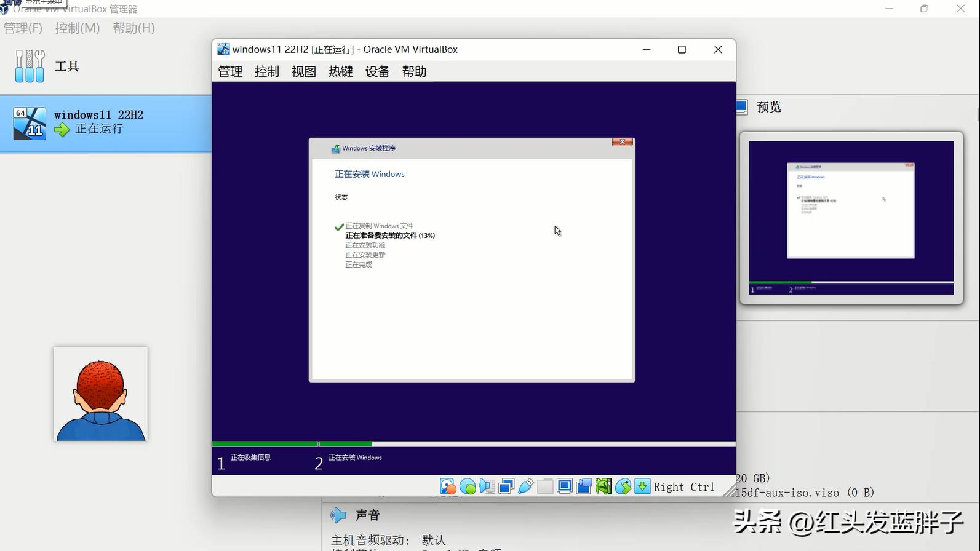Click step 2 正在安装 Windows label
Screen dimensions: 980x551
[355, 458]
